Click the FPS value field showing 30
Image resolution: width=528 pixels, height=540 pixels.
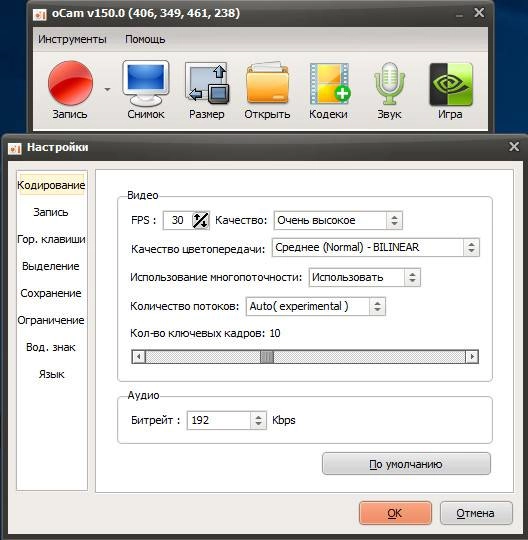pyautogui.click(x=178, y=220)
